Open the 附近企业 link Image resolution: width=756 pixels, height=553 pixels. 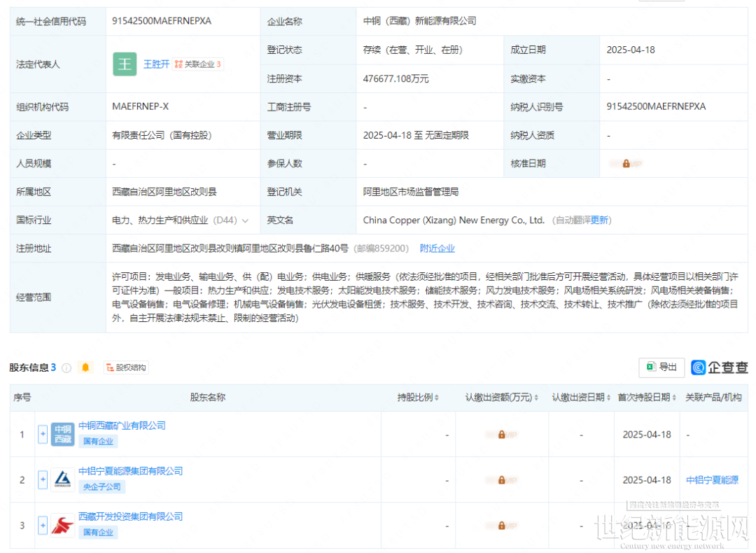[x=437, y=248]
